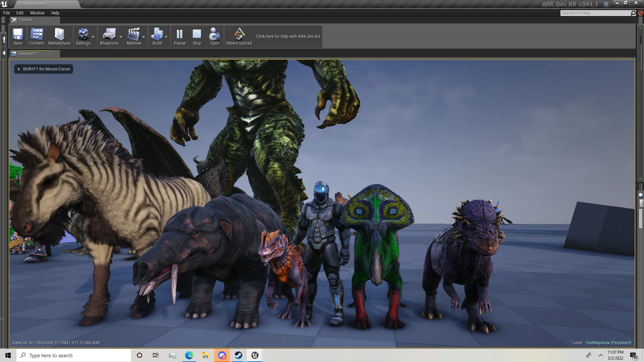This screenshot has height=362, width=644.
Task: Switch to the Viewport 1 tab
Action: click(x=28, y=54)
